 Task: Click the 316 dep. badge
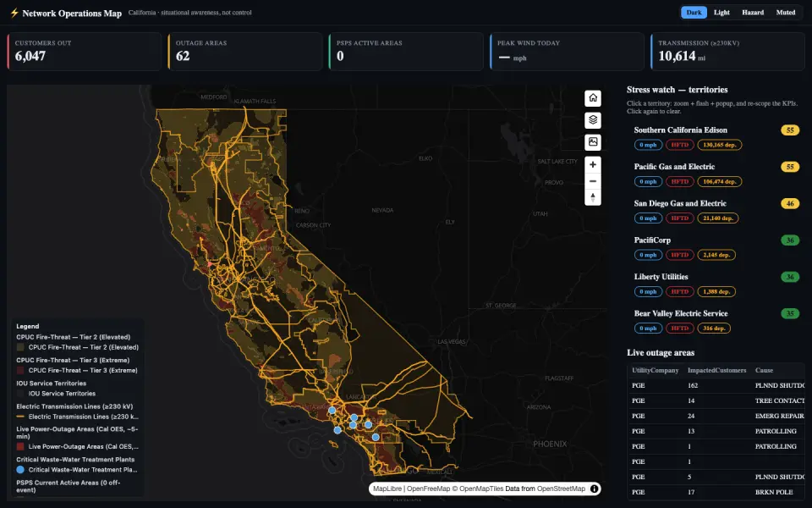pyautogui.click(x=714, y=329)
